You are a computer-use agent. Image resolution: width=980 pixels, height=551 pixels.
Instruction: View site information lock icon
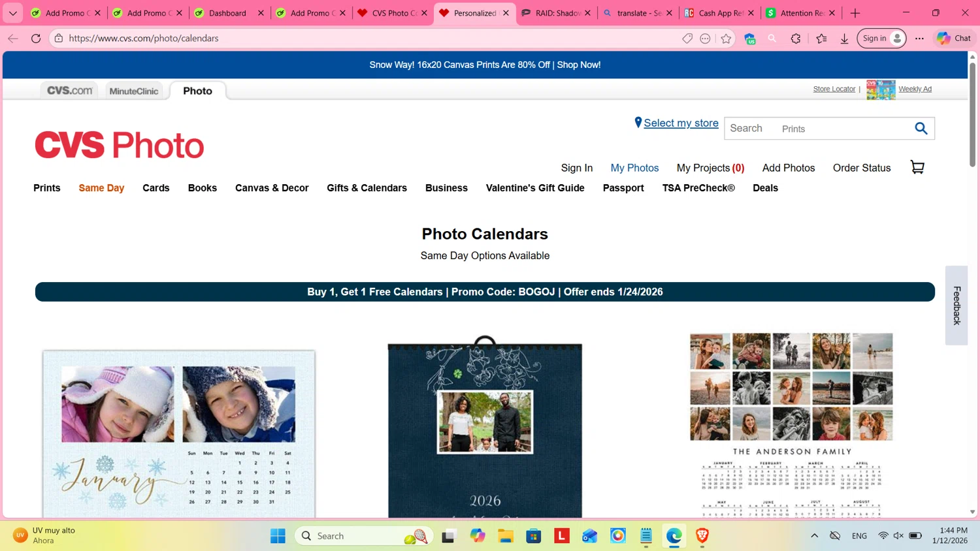(59, 39)
